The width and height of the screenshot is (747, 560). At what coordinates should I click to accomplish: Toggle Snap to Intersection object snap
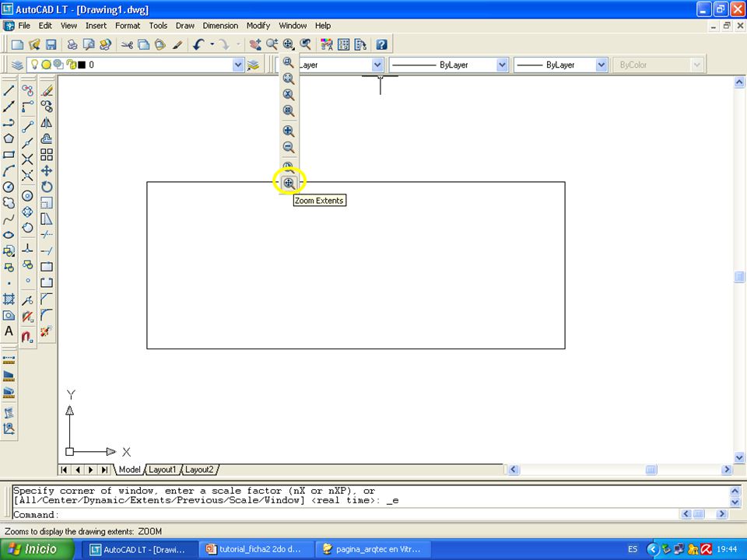click(x=28, y=159)
